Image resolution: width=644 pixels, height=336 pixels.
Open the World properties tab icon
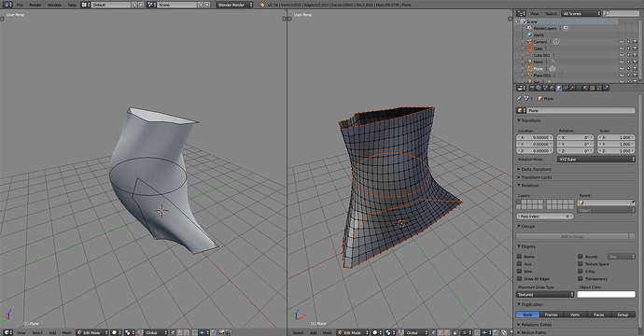552,88
